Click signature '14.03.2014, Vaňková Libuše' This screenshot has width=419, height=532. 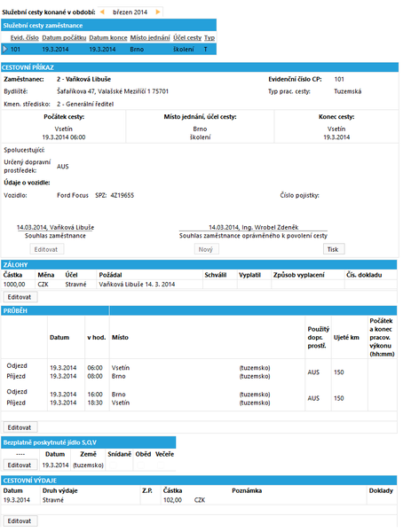[x=55, y=227]
